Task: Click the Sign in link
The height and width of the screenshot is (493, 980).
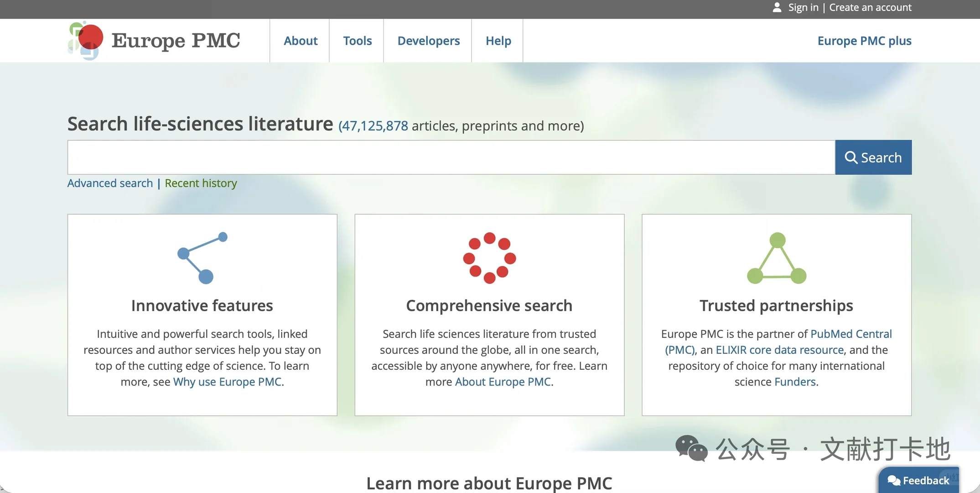Action: (803, 7)
